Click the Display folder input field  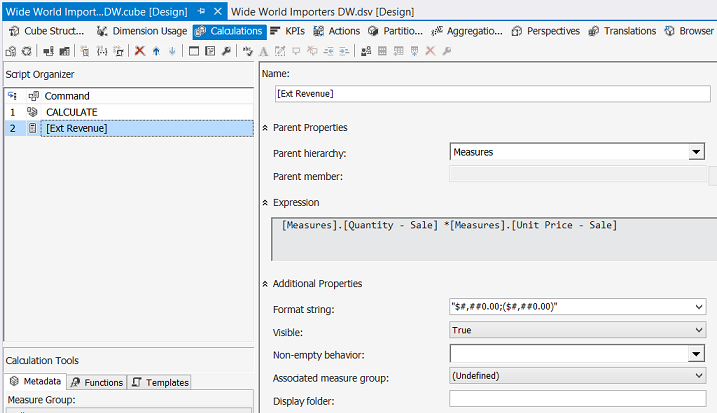577,398
